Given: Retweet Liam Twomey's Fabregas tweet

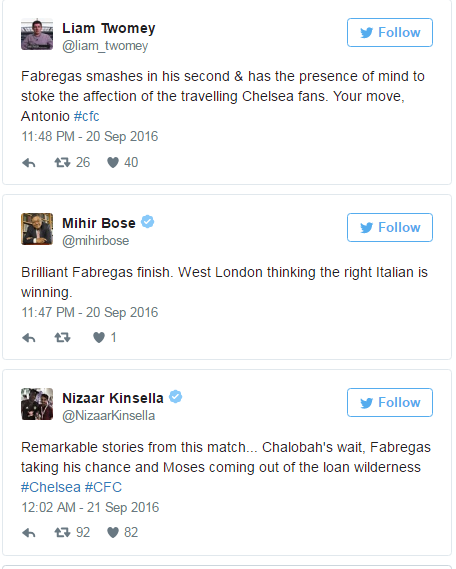Looking at the screenshot, I should click(x=62, y=163).
